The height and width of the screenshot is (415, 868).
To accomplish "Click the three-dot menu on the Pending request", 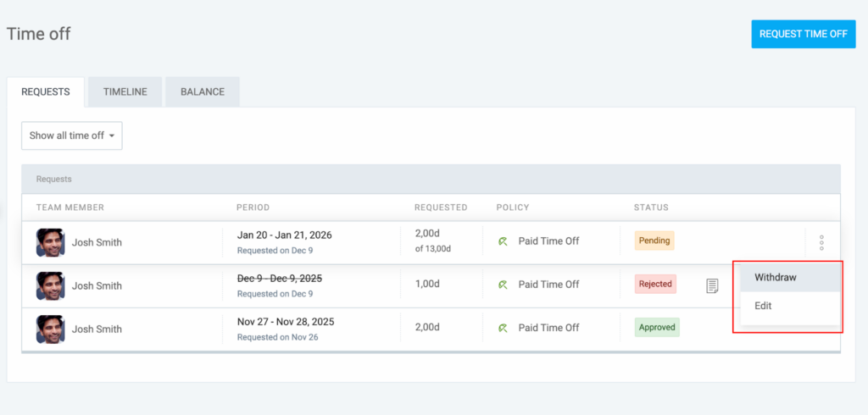I will pyautogui.click(x=821, y=242).
